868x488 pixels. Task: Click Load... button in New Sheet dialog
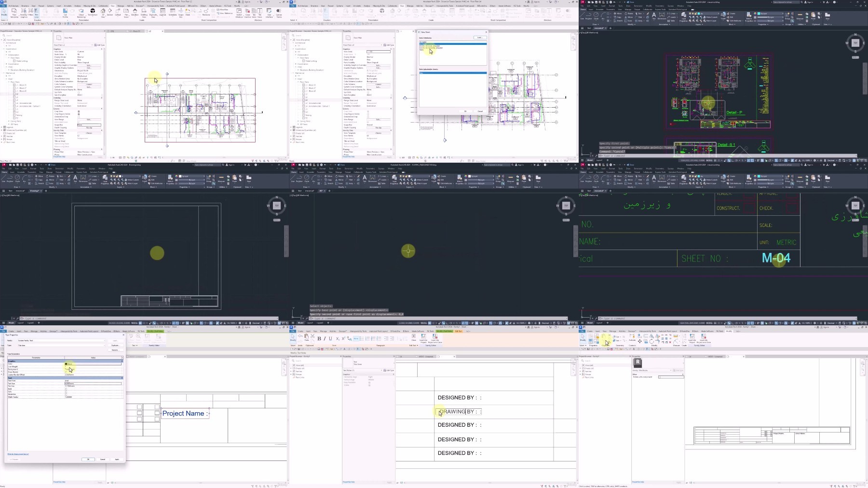[x=479, y=37]
